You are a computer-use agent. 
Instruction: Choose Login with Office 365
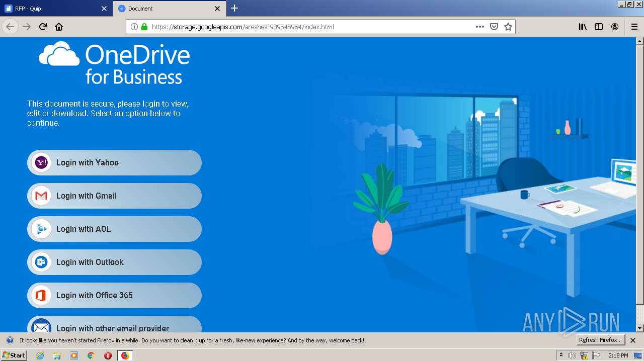click(114, 296)
